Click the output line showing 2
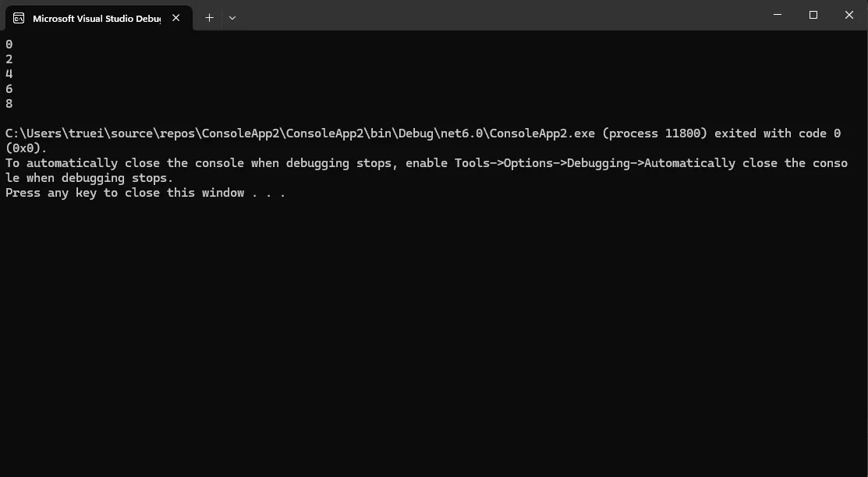868x477 pixels. point(9,59)
